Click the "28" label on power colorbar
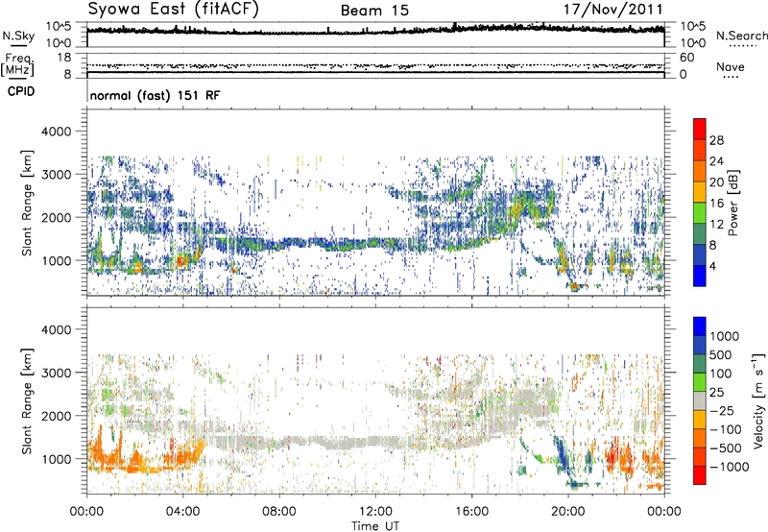This screenshot has height=532, width=768. pyautogui.click(x=716, y=140)
